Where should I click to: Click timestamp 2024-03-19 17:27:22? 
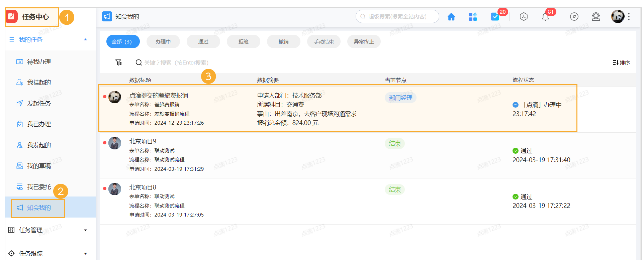point(541,206)
